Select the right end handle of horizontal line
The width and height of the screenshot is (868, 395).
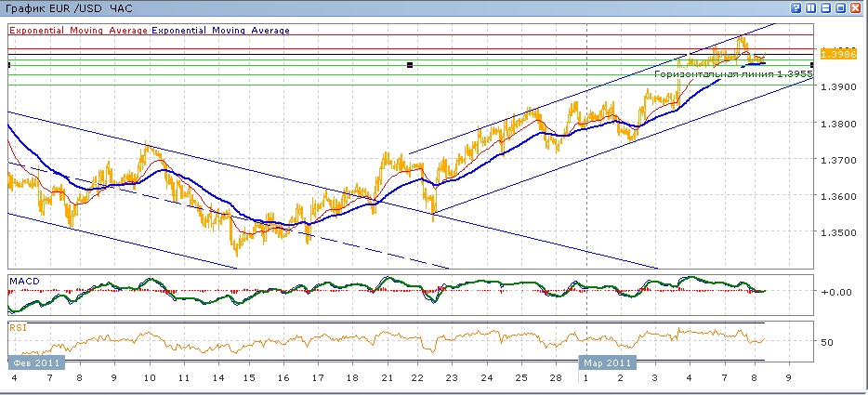pos(813,64)
